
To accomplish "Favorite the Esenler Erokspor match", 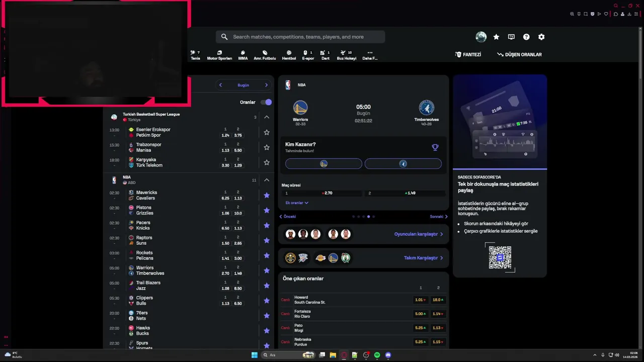I will click(267, 132).
